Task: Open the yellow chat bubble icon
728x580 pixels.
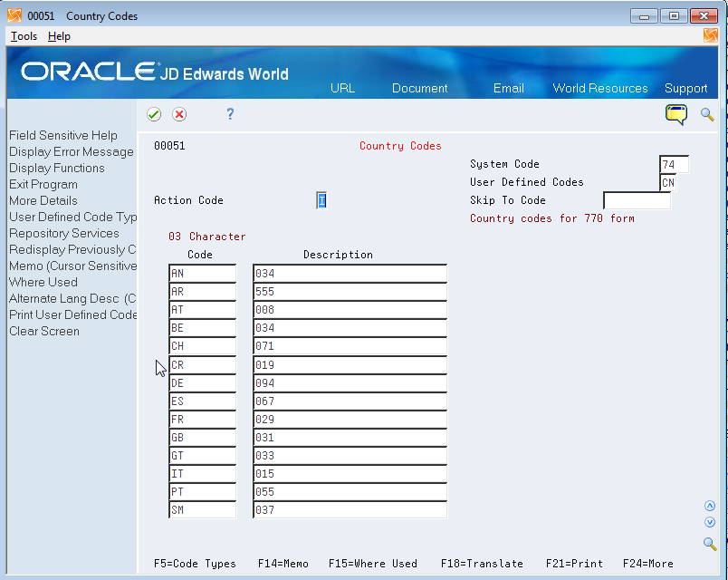Action: [676, 114]
